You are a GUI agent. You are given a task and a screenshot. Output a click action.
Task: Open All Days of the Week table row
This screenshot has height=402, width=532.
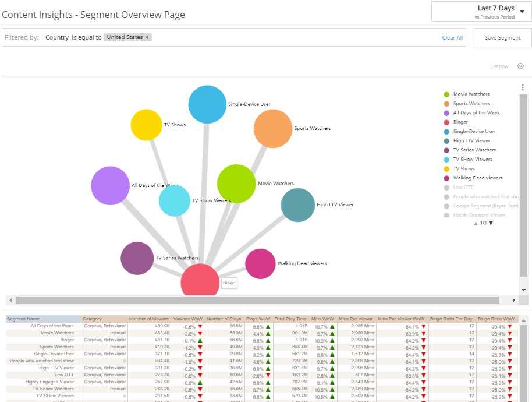click(262, 326)
